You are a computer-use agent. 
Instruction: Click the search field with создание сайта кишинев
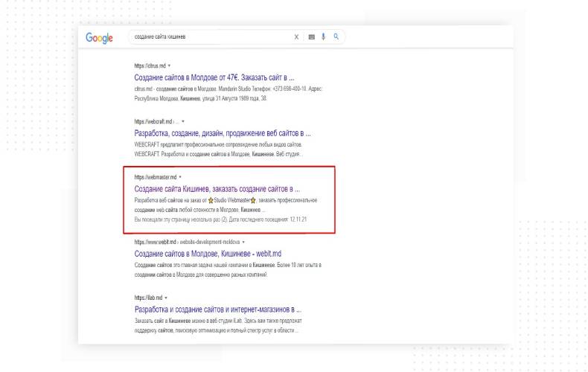[x=236, y=36]
